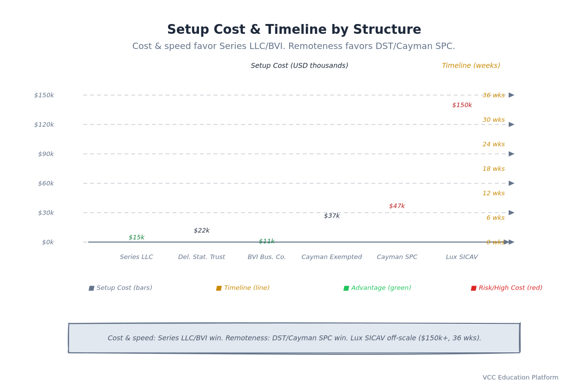Screen dimensions: 588x392
Task: Click the 'Timeline (weeks)' axis title
Action: [x=471, y=66]
